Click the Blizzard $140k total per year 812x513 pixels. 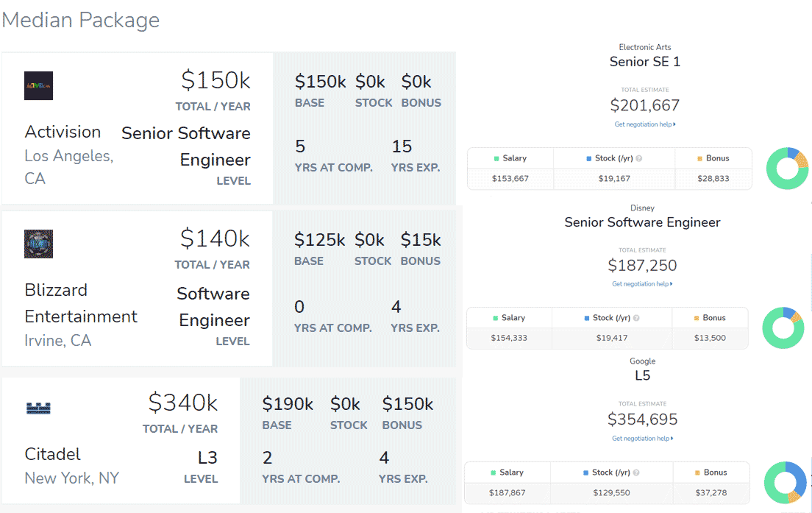pos(215,238)
